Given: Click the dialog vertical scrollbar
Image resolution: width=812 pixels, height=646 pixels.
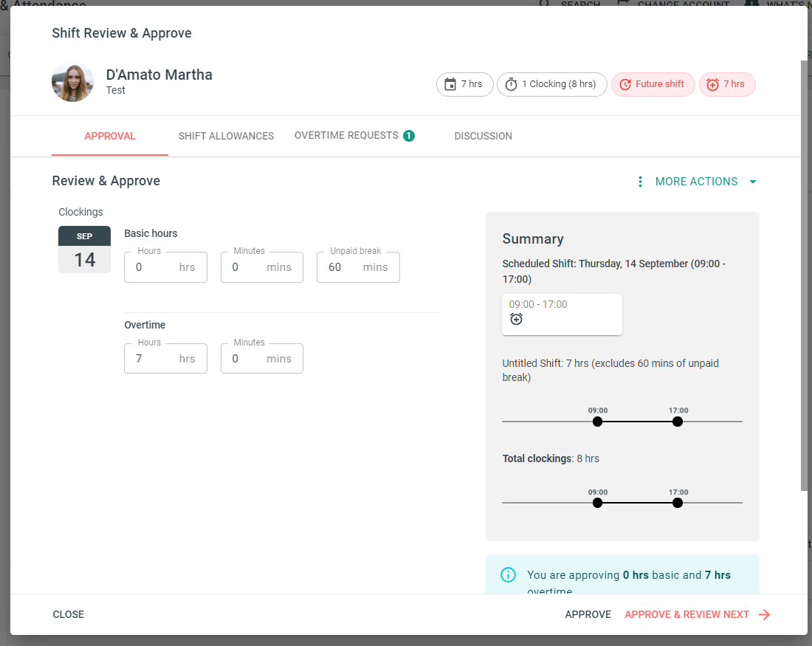Looking at the screenshot, I should tap(804, 275).
